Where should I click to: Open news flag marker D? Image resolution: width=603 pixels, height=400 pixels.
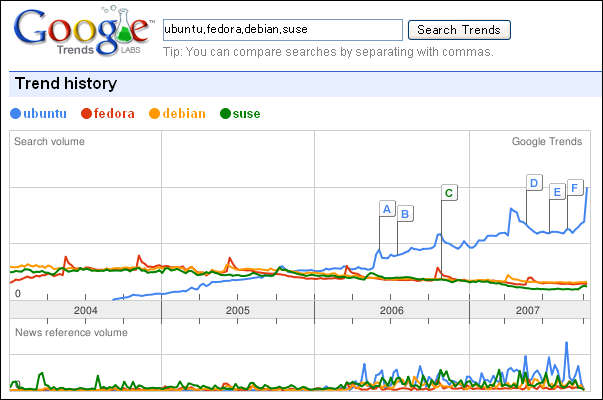click(x=534, y=183)
